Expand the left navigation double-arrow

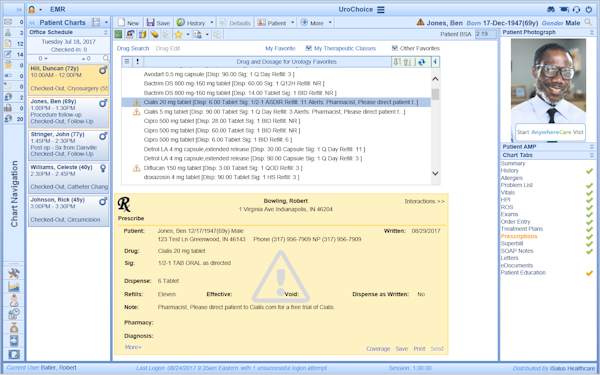18,10
